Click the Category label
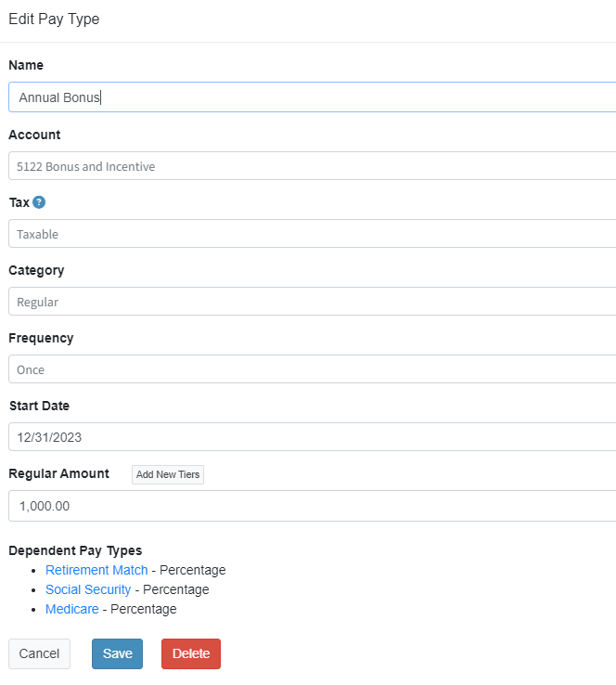Viewport: 616px width, 685px height. coord(36,270)
